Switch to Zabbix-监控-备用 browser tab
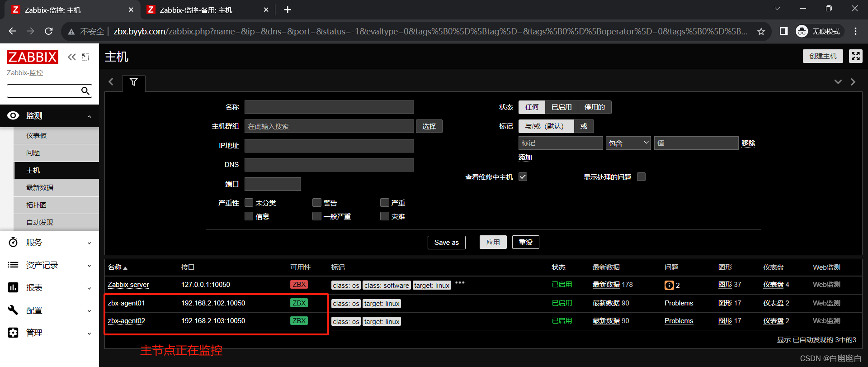 tap(208, 10)
